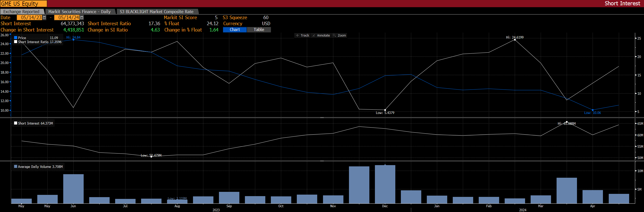Click the Change in Short Interest value 4,418,851
The height and width of the screenshot is (212, 644).
74,30
